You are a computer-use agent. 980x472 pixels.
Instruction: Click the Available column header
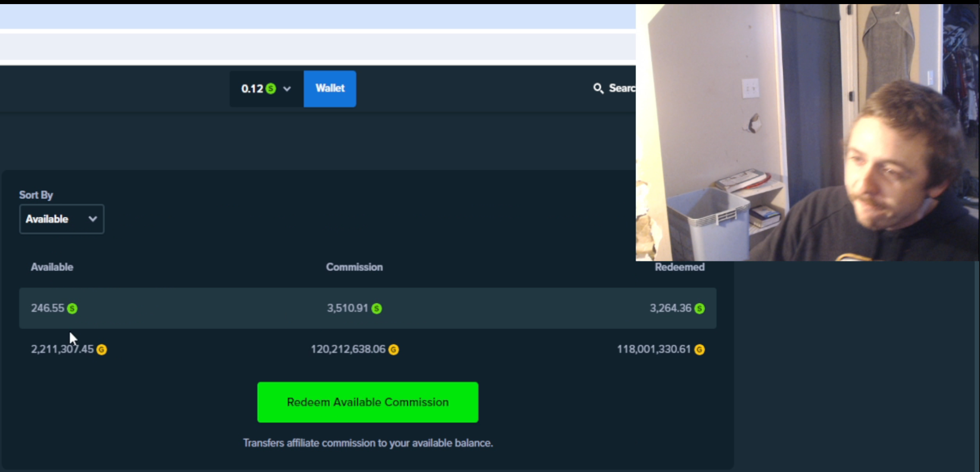(52, 267)
